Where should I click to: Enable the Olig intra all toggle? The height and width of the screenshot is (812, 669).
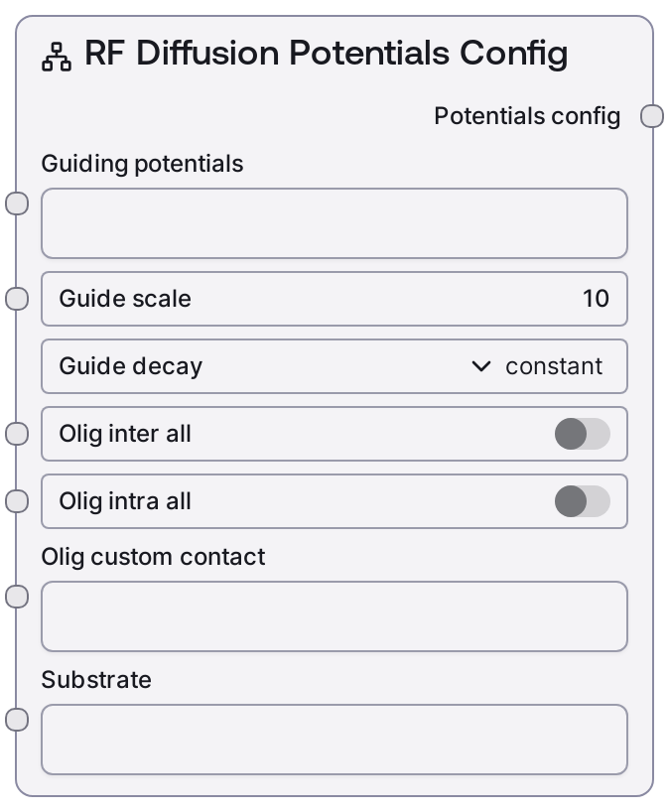pos(582,501)
